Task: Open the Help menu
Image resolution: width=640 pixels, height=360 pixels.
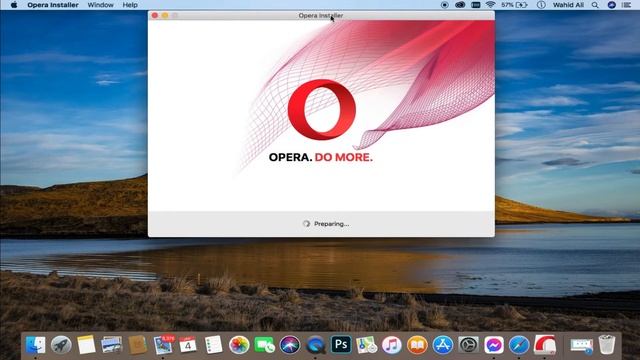Action: point(130,5)
